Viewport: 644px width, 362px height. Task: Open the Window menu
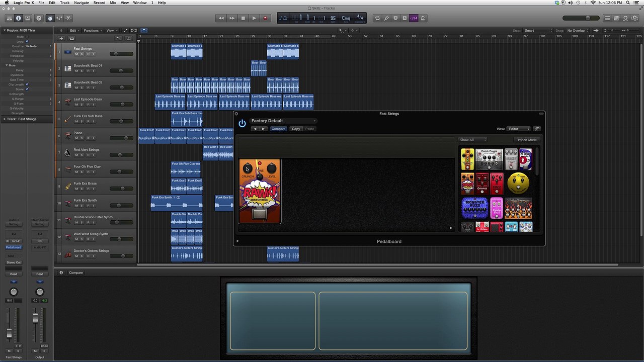click(x=140, y=3)
